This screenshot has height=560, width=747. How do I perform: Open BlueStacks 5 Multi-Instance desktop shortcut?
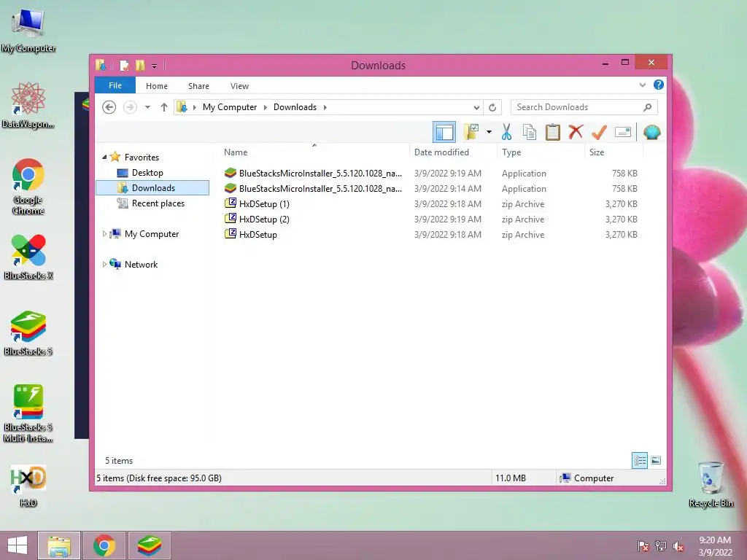(28, 413)
